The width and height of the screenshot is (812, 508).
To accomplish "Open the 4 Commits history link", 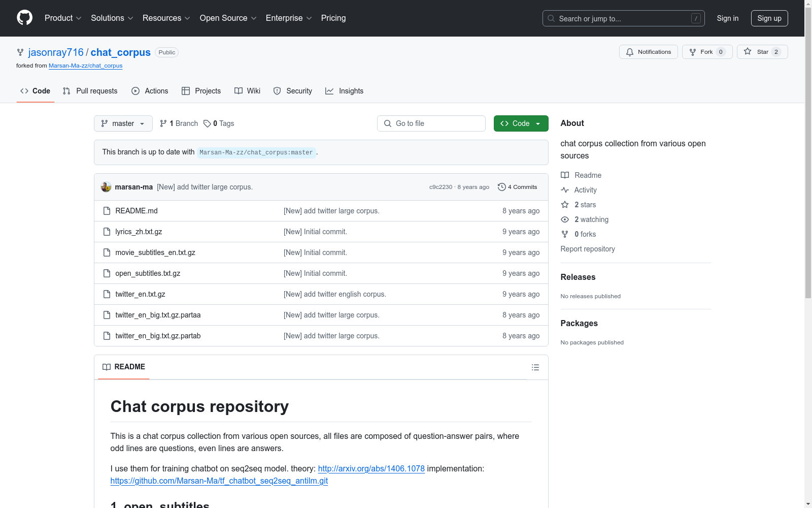I will (x=518, y=187).
